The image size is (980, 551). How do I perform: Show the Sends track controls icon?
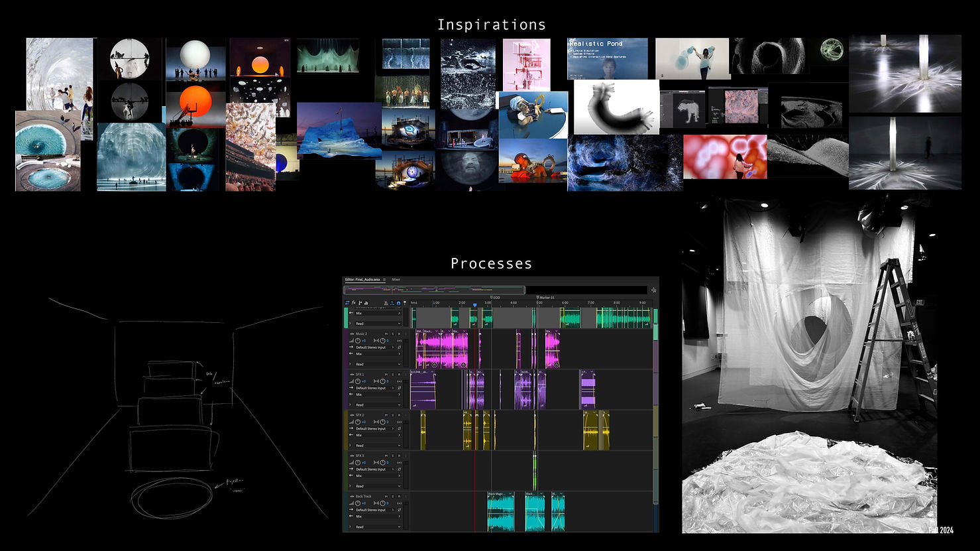[360, 303]
